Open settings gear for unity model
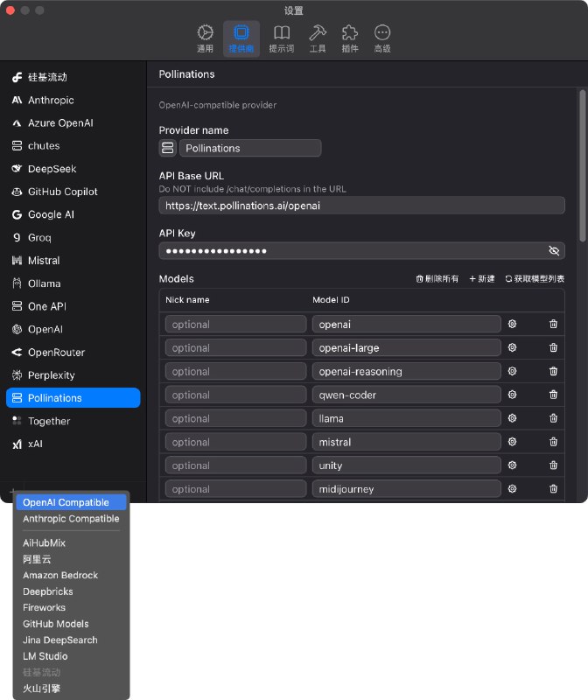This screenshot has height=700, width=588. [512, 465]
